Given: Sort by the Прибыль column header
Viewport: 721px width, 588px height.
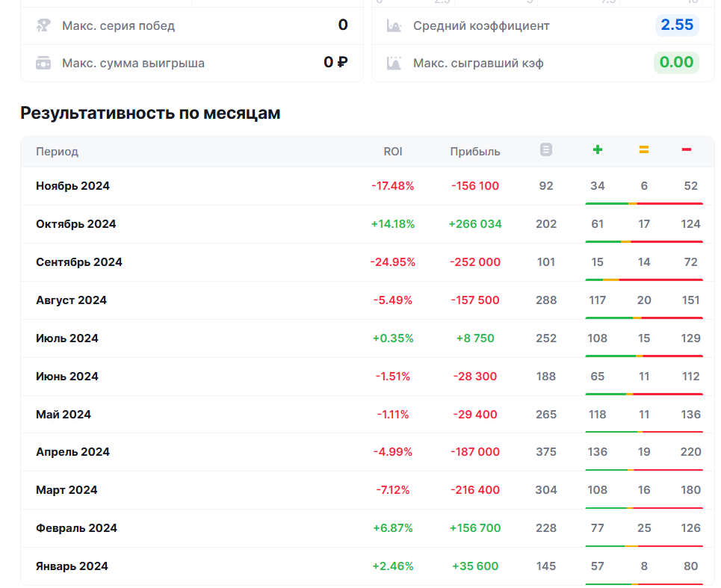Looking at the screenshot, I should click(x=475, y=152).
